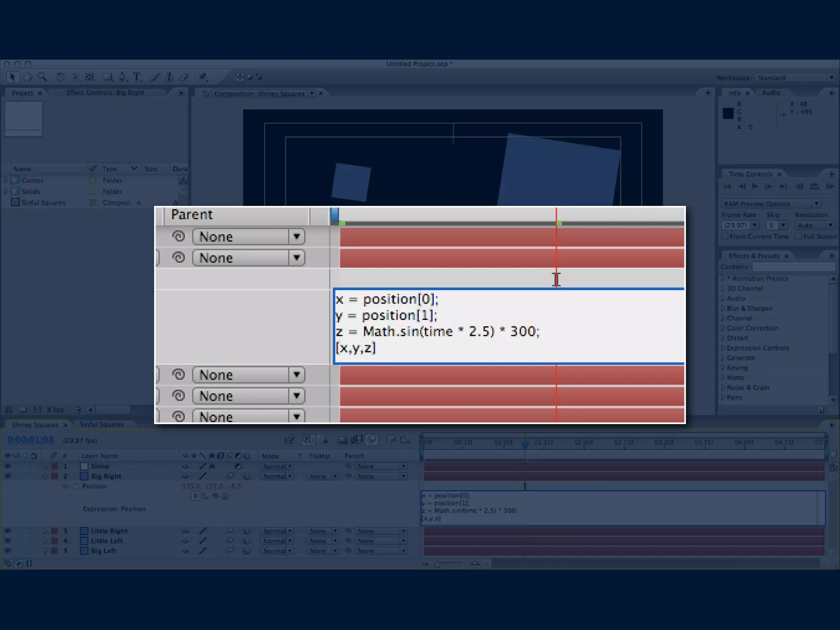Select the Zoom magnifier tool
This screenshot has width=840, height=630.
click(x=42, y=77)
